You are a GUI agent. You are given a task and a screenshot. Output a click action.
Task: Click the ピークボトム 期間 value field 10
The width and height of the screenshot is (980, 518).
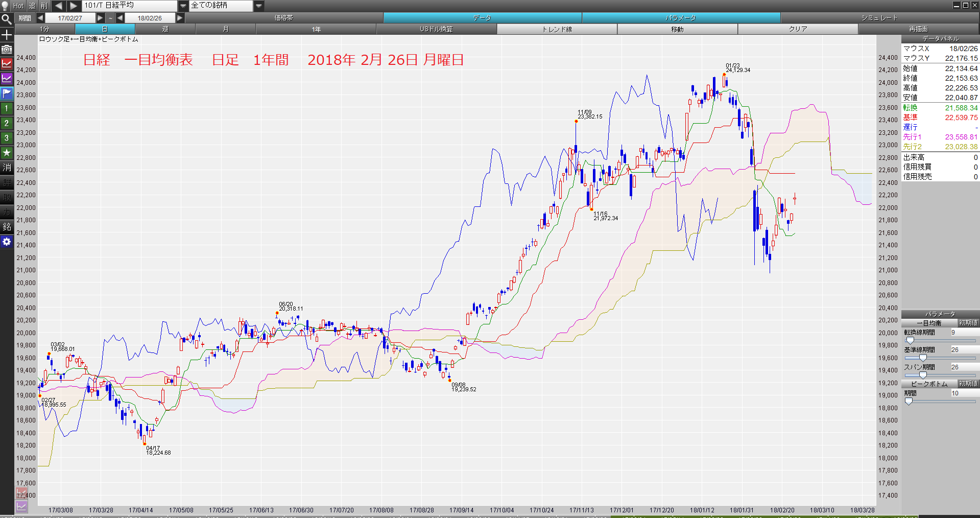pos(964,393)
